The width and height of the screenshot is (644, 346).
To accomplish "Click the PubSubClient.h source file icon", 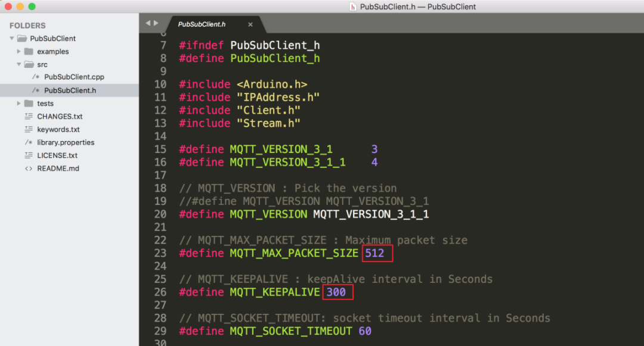I will [x=36, y=90].
